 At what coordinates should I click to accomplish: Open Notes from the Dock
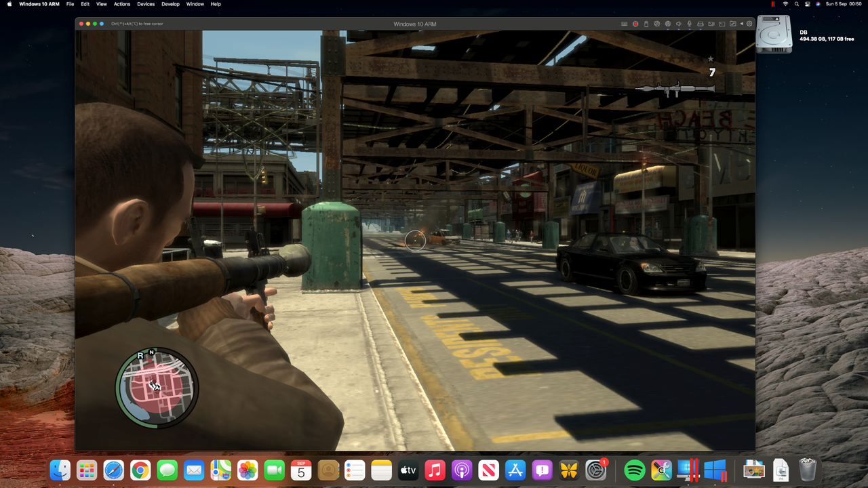[382, 470]
